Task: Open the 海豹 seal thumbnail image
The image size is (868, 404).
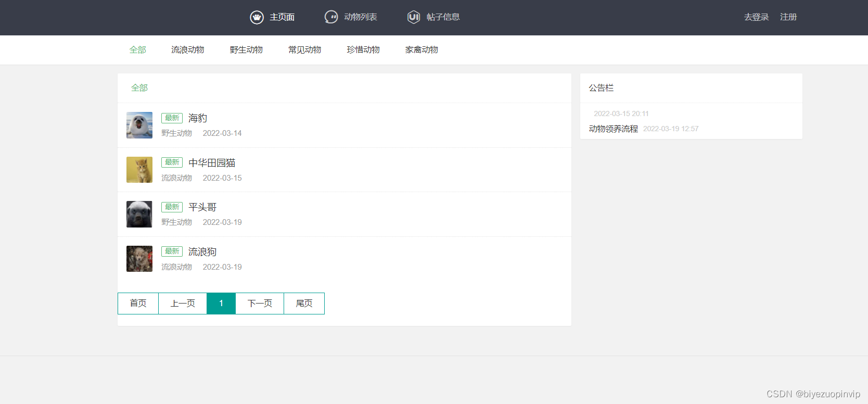Action: 139,125
